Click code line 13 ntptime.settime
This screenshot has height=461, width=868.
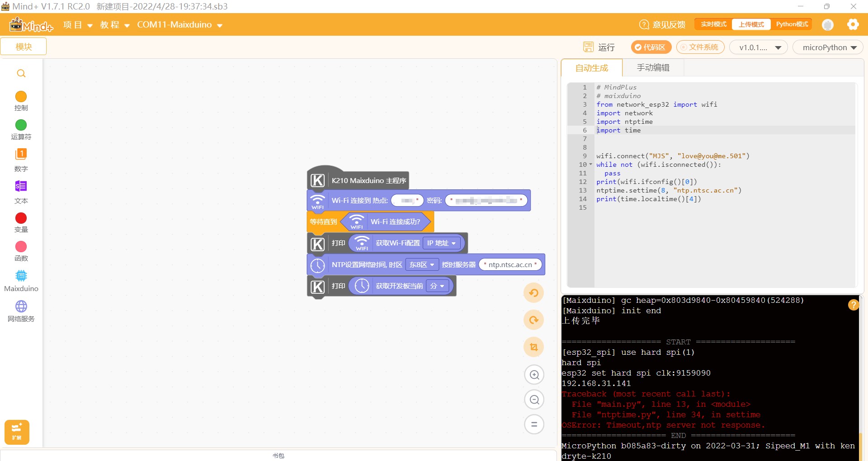click(x=669, y=190)
